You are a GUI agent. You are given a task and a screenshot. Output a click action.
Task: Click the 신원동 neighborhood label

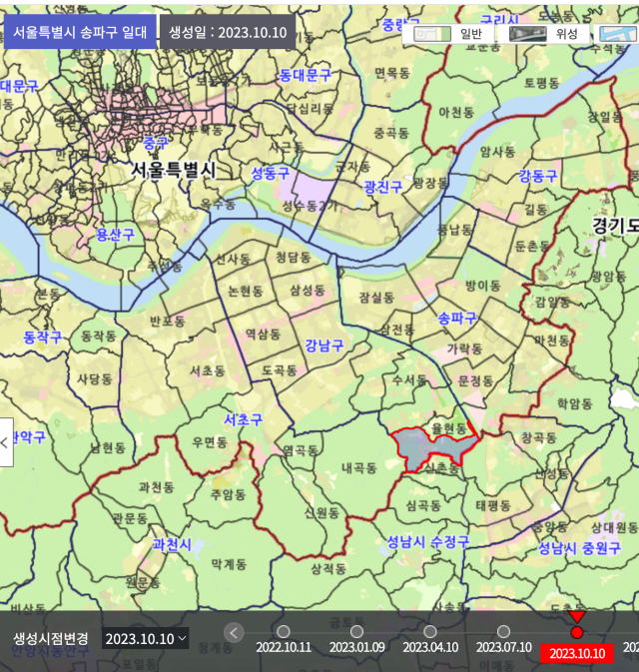pyautogui.click(x=321, y=512)
